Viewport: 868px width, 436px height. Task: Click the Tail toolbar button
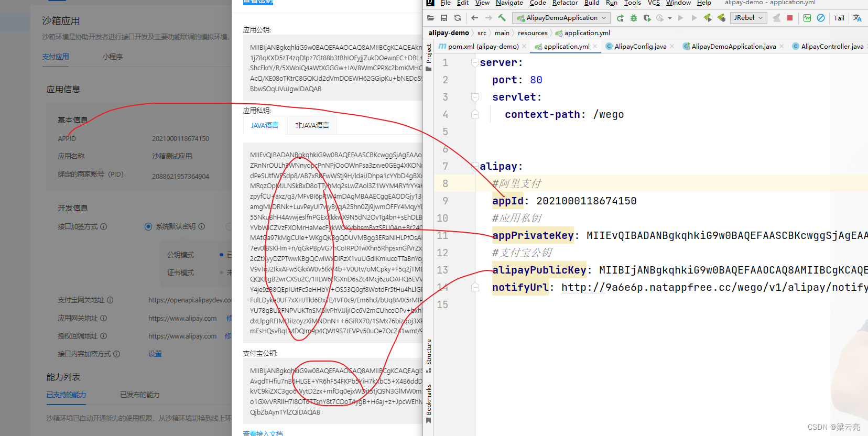(839, 18)
